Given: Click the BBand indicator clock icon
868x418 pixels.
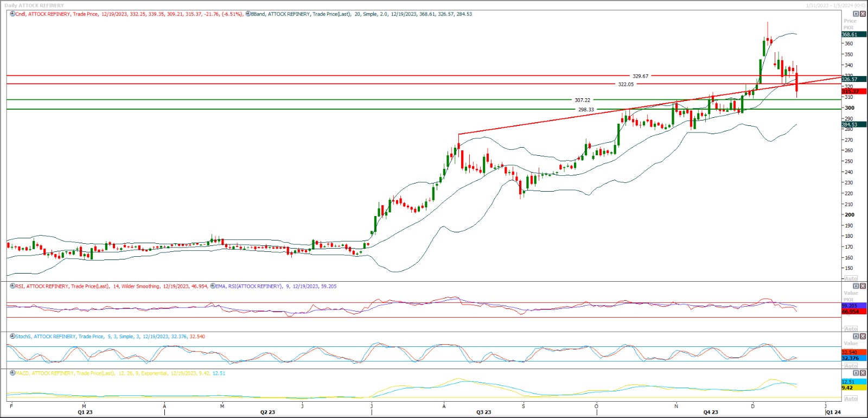Looking at the screenshot, I should click(248, 14).
